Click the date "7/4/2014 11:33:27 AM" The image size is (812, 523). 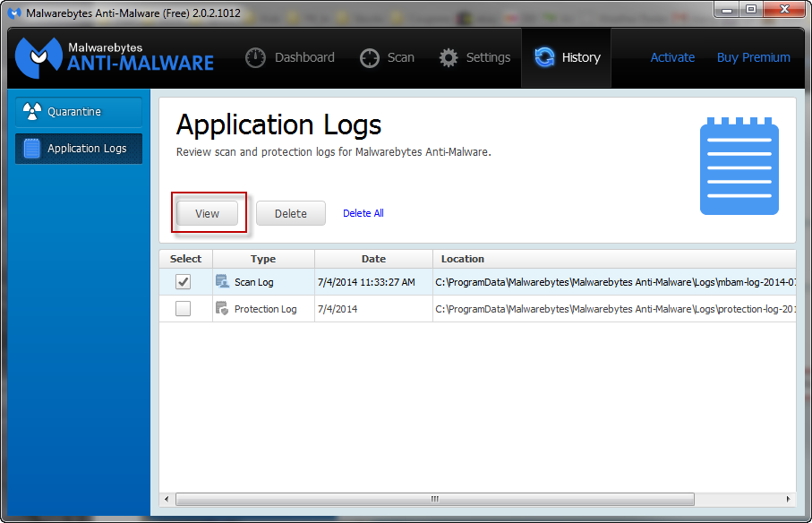point(366,282)
